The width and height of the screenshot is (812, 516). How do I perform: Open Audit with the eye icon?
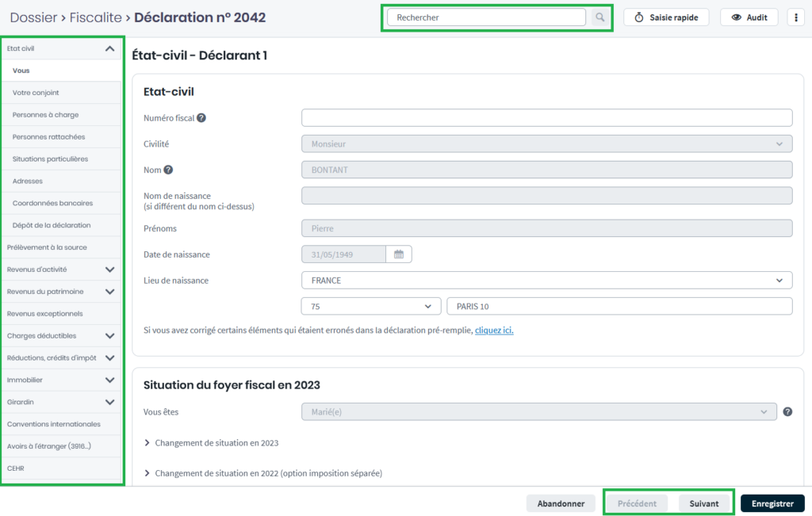749,17
